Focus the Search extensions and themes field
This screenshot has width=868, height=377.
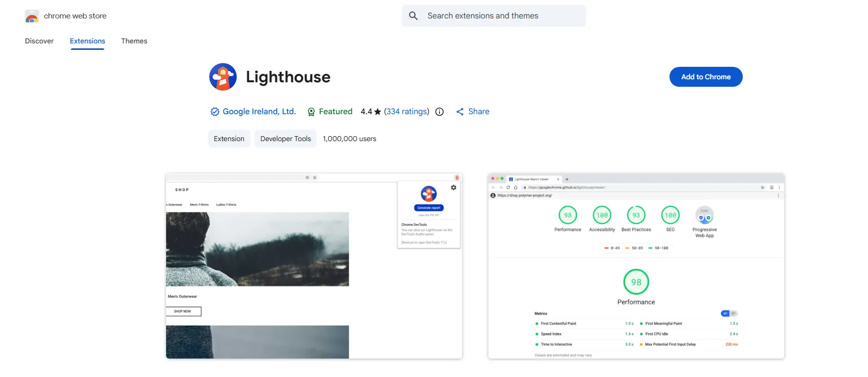click(x=494, y=16)
